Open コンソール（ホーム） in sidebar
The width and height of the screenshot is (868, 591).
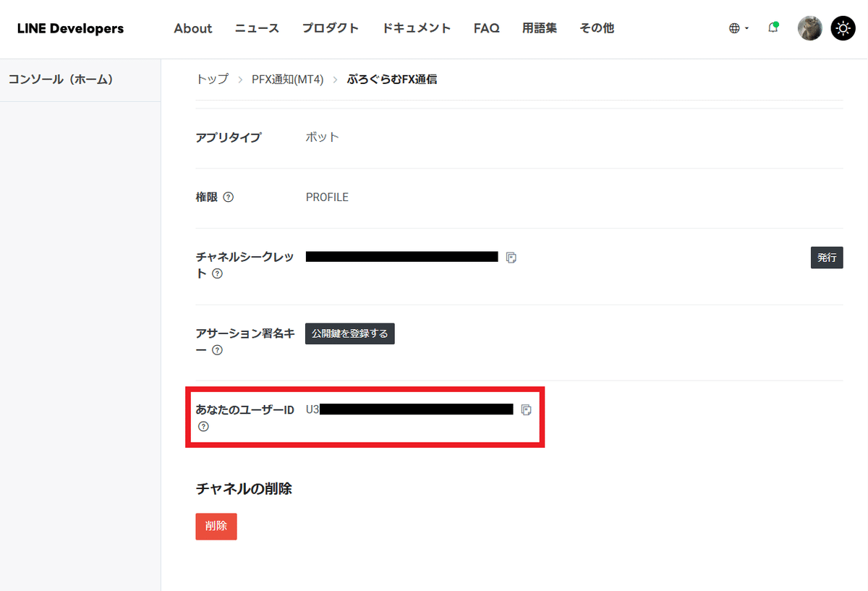(61, 80)
